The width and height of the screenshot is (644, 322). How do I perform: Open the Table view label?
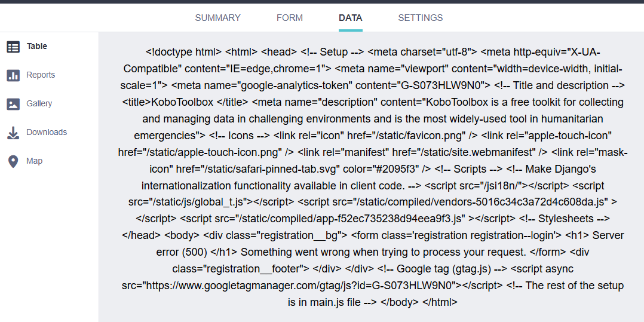pos(37,46)
